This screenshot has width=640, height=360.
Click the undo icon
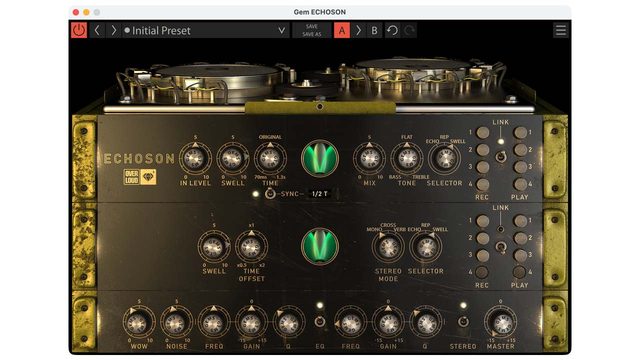pyautogui.click(x=392, y=30)
